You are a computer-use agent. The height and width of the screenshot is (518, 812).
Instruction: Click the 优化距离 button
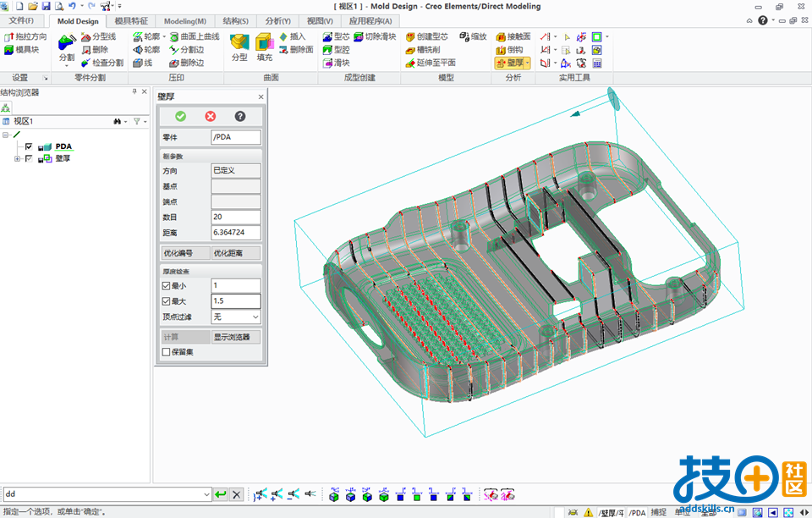point(236,253)
